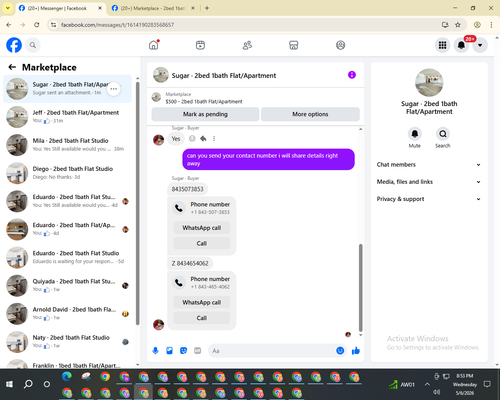Open a new browser tab with plus
The image size is (500, 400).
coord(207,8)
